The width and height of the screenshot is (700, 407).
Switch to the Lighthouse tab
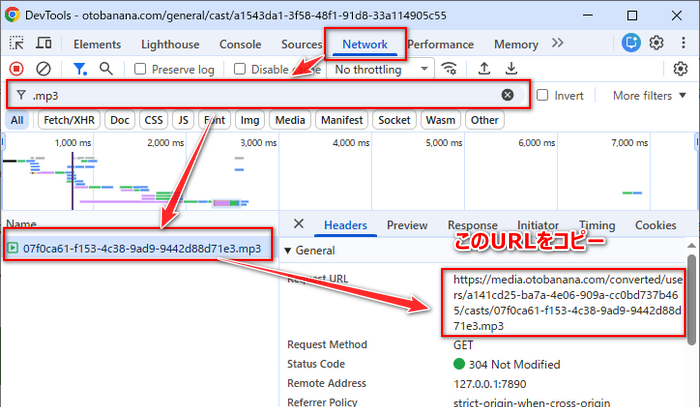point(170,44)
